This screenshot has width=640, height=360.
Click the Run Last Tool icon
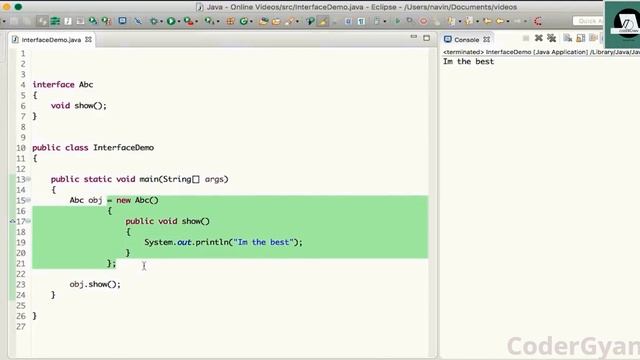209,21
